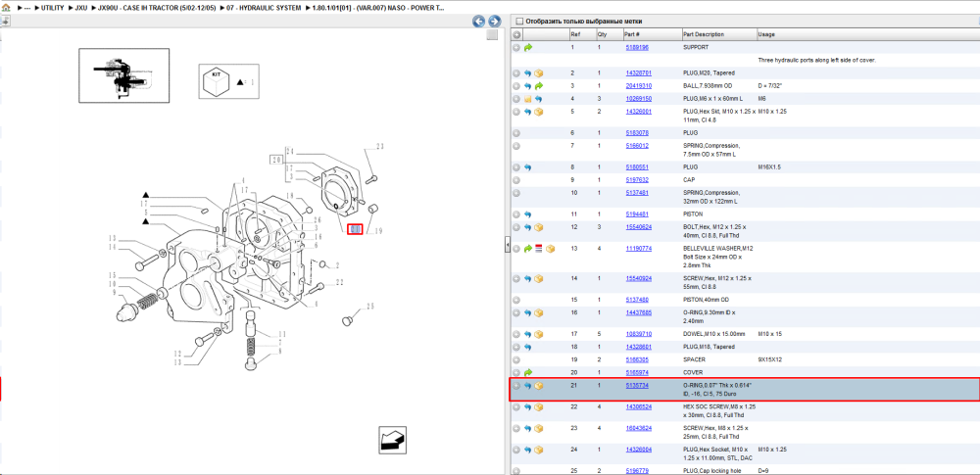Image resolution: width=980 pixels, height=475 pixels.
Task: Toggle the mark circle for CAP row
Action: tap(516, 180)
